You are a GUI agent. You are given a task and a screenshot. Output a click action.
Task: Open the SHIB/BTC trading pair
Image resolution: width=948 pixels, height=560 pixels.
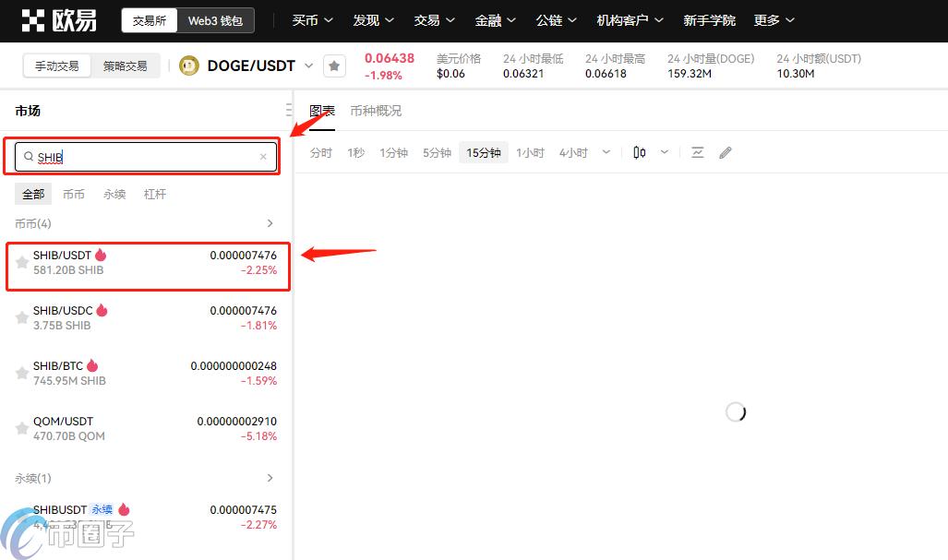click(x=146, y=373)
